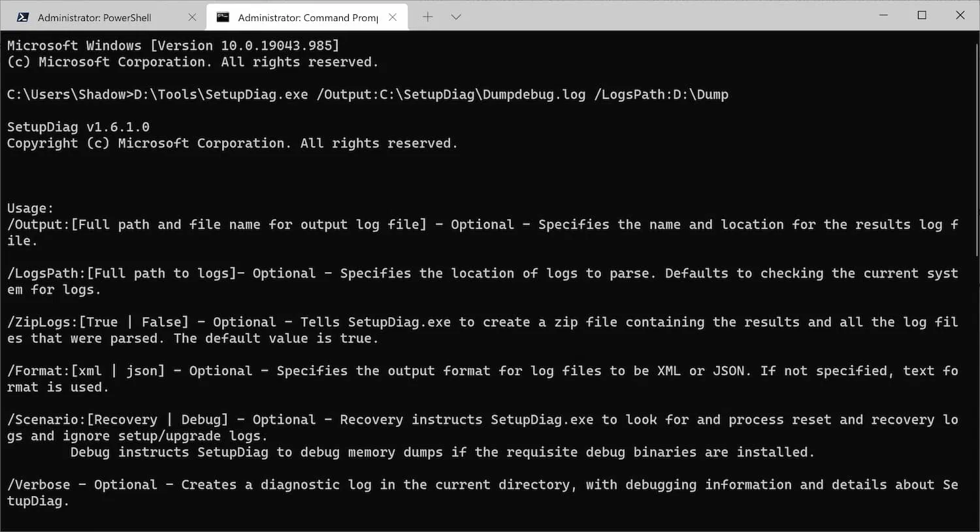Open a new tab with the plus button
Screen dimensions: 980x532
coord(427,17)
